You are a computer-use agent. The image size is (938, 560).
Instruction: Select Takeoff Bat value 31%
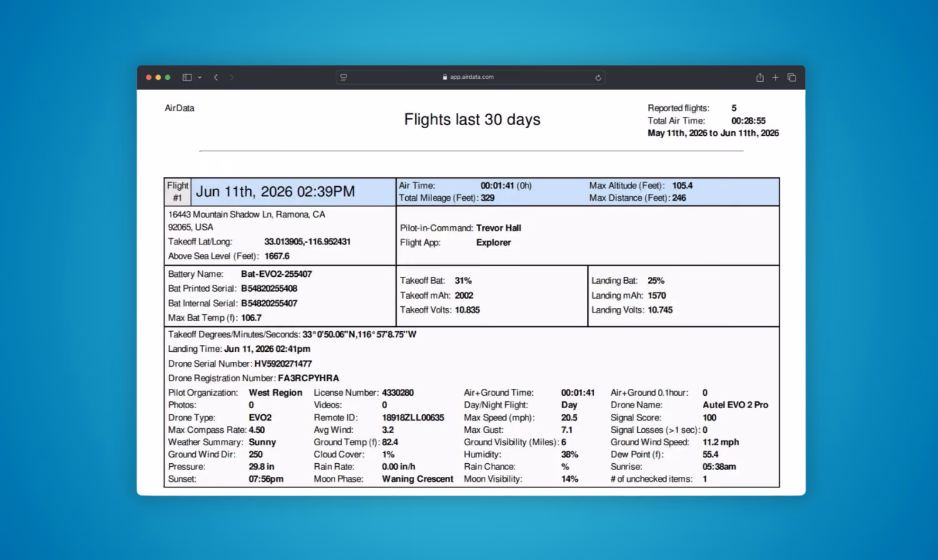click(x=463, y=281)
